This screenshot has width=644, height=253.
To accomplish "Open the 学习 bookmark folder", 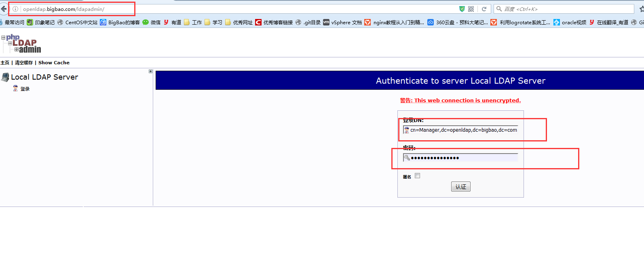I will tap(213, 22).
